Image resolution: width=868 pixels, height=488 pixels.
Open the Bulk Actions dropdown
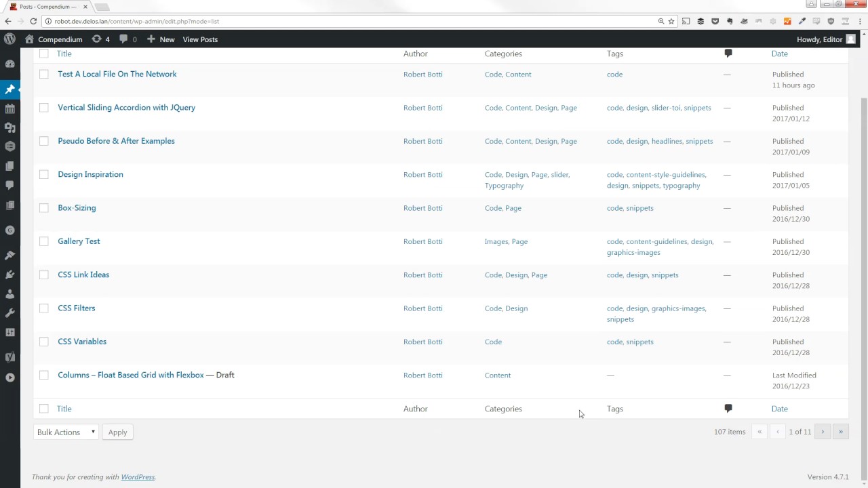(x=66, y=432)
